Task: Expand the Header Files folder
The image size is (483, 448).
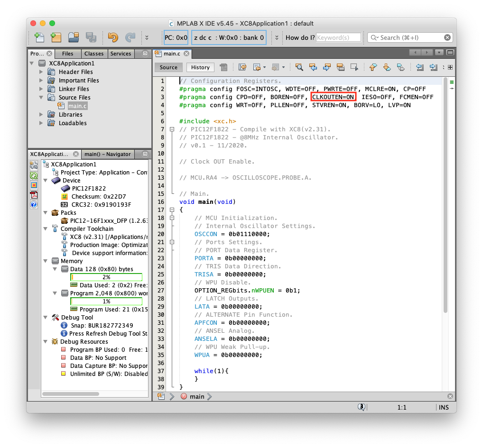Action: click(41, 72)
